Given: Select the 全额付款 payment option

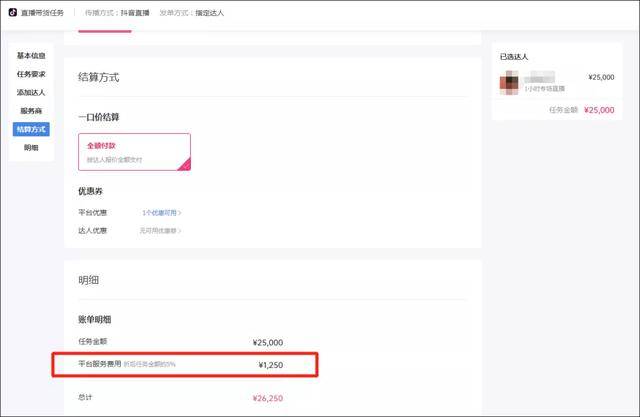Looking at the screenshot, I should click(133, 151).
